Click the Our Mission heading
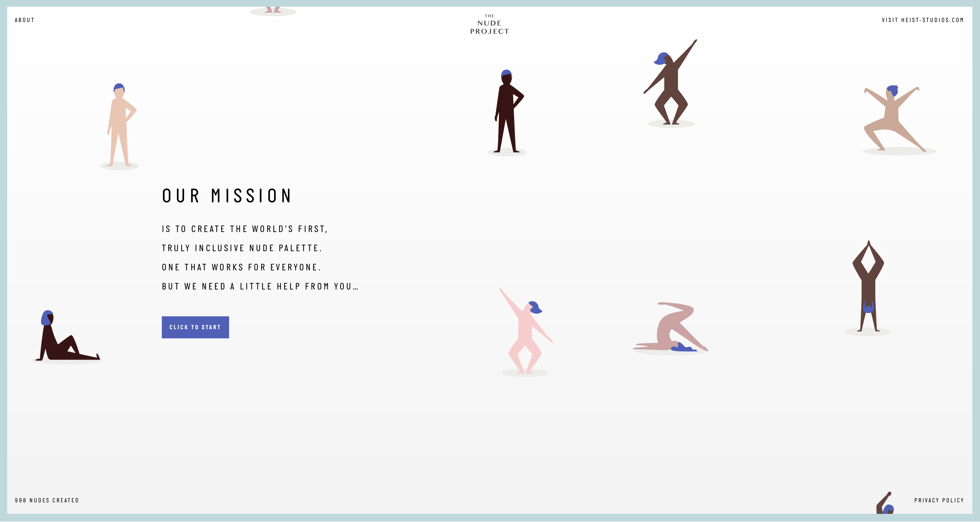This screenshot has height=522, width=980. [x=227, y=196]
